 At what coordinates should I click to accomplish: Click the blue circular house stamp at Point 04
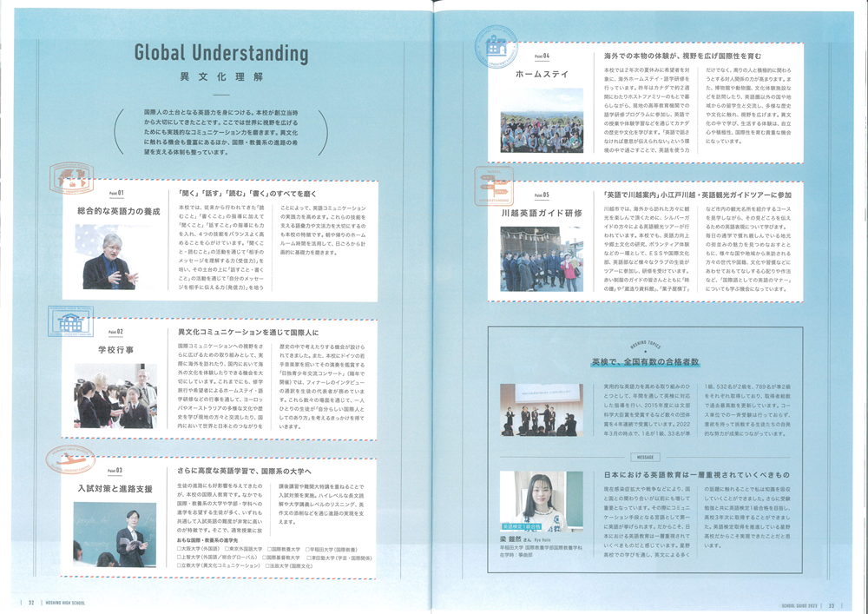tap(496, 47)
